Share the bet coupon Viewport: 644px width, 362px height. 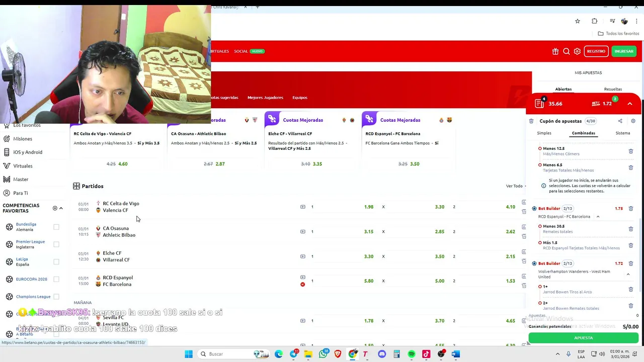620,121
